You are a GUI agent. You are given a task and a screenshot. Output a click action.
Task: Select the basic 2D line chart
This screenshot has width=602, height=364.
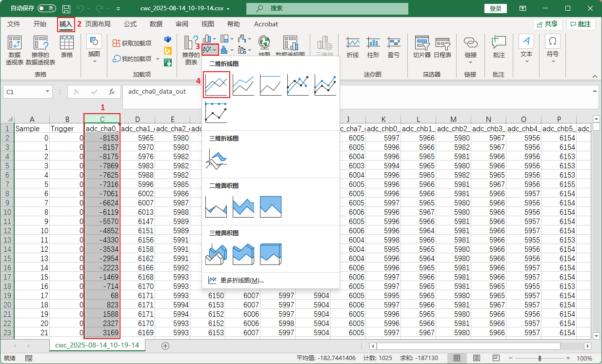pos(217,84)
